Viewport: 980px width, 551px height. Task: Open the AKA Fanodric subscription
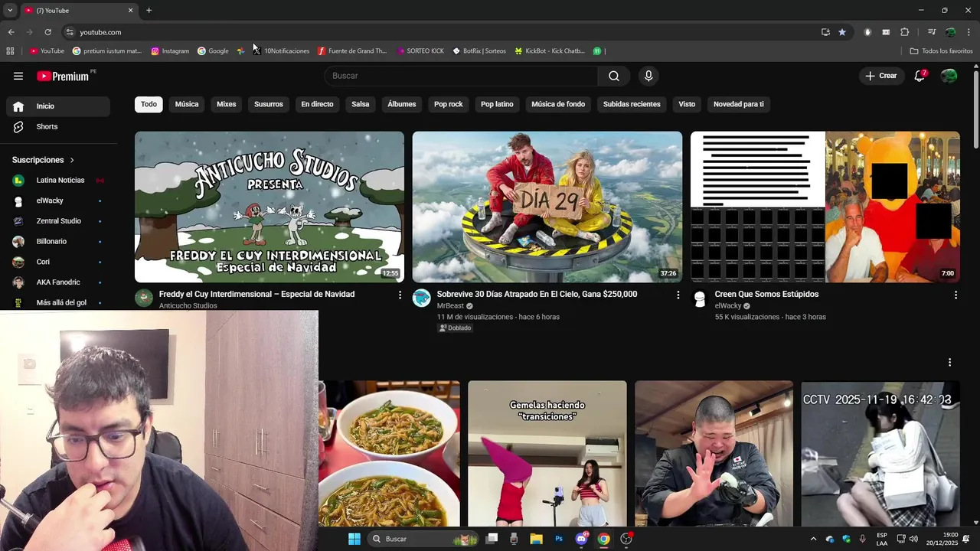pos(58,282)
